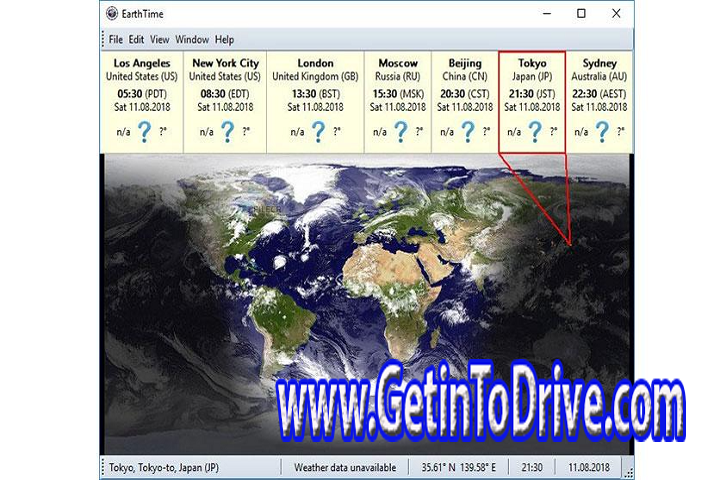Image resolution: width=720 pixels, height=480 pixels.
Task: Click the Los Angeles weather question mark icon
Action: point(144,132)
